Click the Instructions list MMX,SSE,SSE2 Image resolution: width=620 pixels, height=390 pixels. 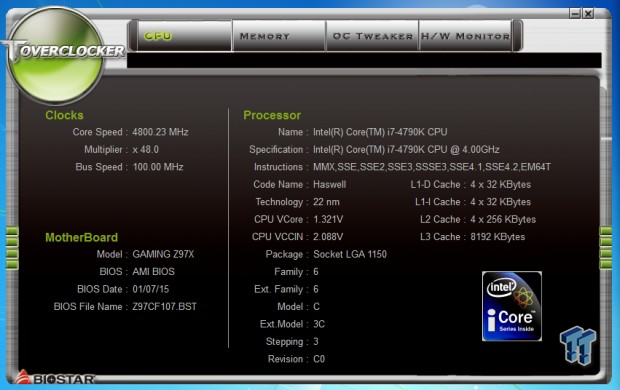point(432,167)
